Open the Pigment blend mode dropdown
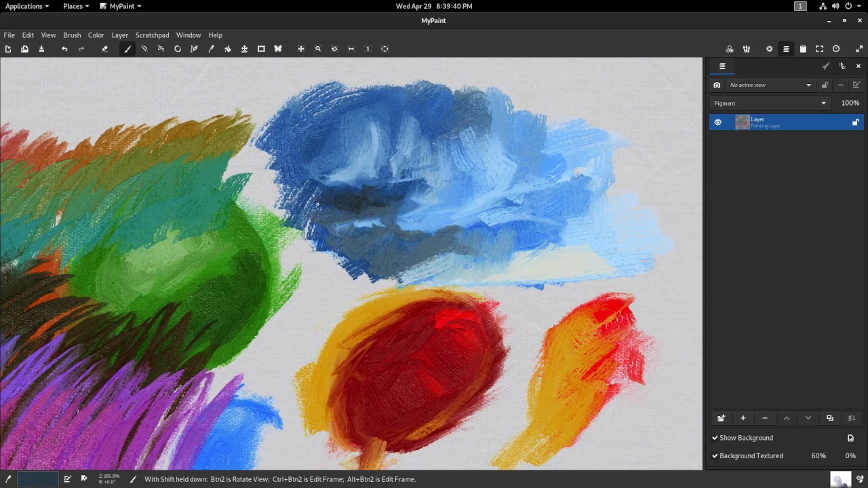This screenshot has height=488, width=868. pyautogui.click(x=770, y=103)
